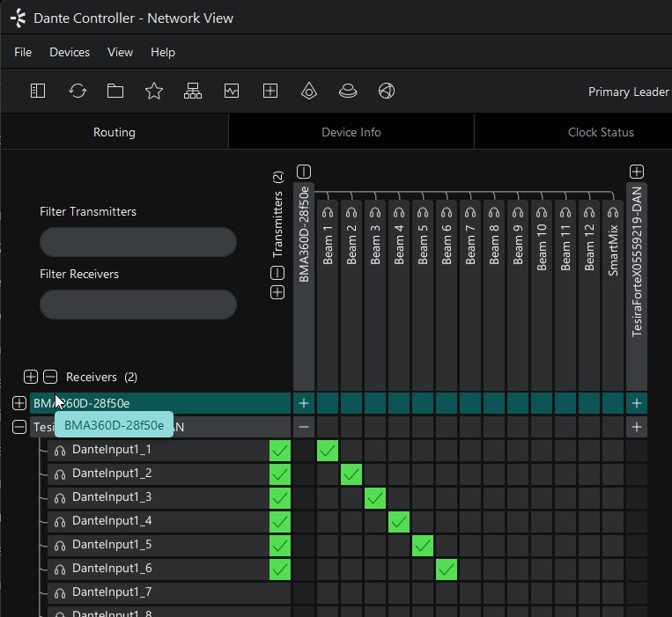Click the SmartMix transmit channel header
Image resolution: width=672 pixels, height=617 pixels.
point(613,296)
